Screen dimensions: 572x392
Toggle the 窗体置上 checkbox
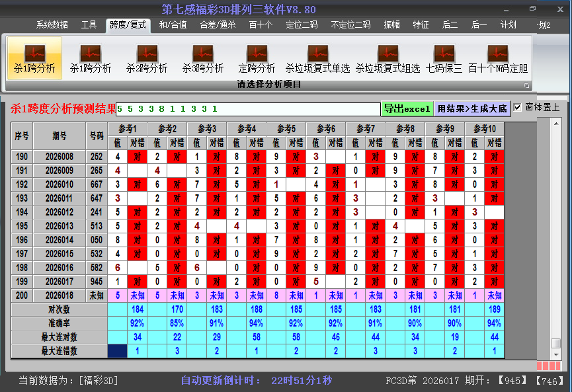pyautogui.click(x=518, y=107)
